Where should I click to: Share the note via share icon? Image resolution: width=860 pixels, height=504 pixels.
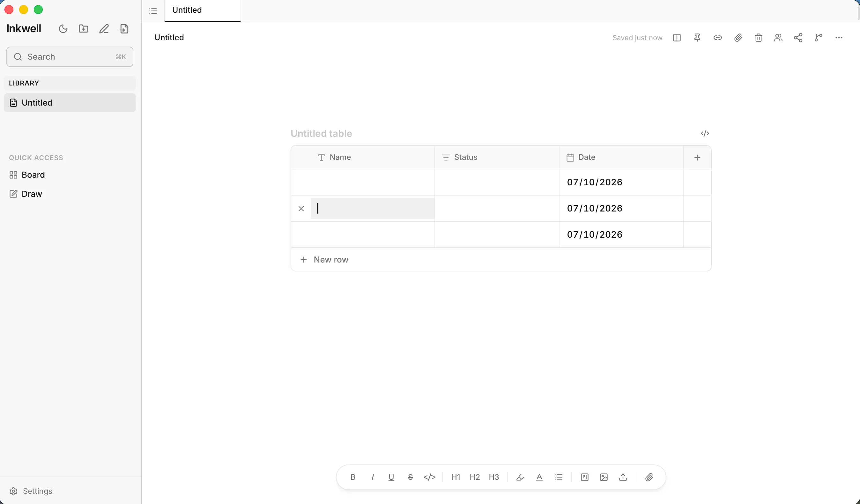tap(798, 38)
